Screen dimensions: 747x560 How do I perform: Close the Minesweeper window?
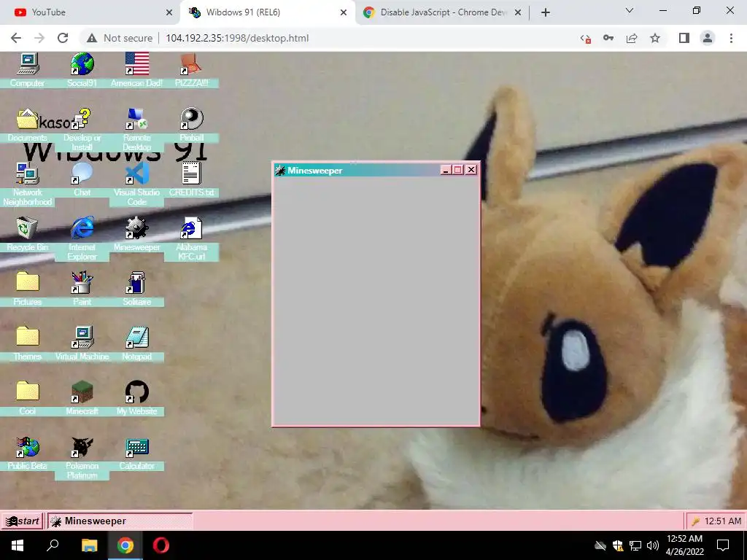[471, 170]
